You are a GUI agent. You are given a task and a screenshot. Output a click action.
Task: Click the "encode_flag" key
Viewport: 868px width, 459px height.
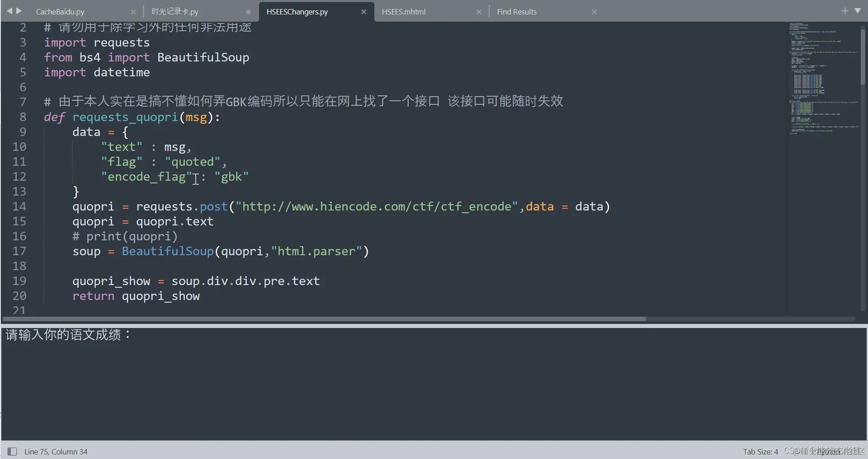coord(146,177)
